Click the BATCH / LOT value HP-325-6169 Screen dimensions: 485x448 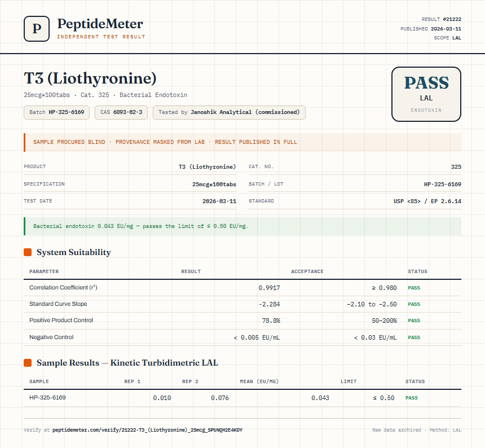[x=442, y=184]
